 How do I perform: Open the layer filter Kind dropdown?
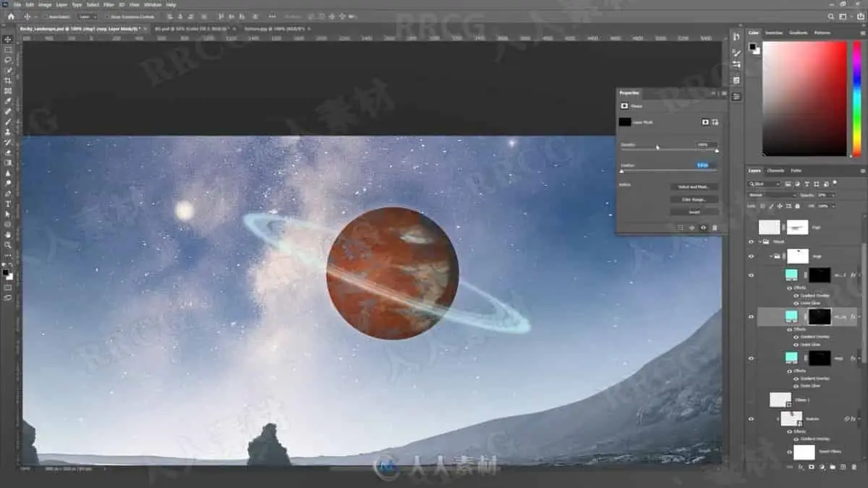[x=765, y=184]
